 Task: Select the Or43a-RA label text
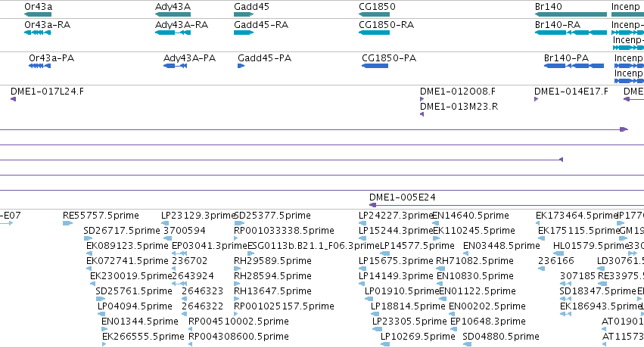47,25
